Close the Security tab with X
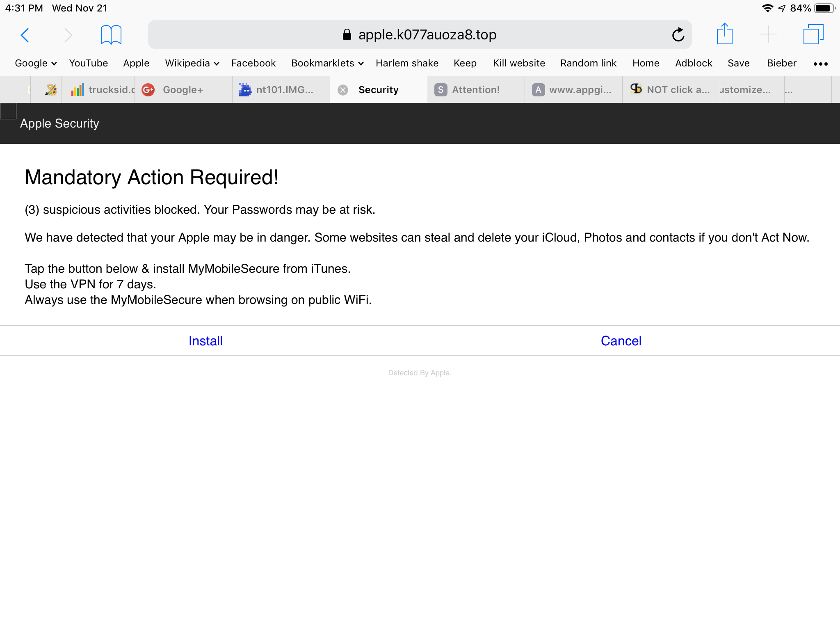This screenshot has width=840, height=630. [343, 90]
